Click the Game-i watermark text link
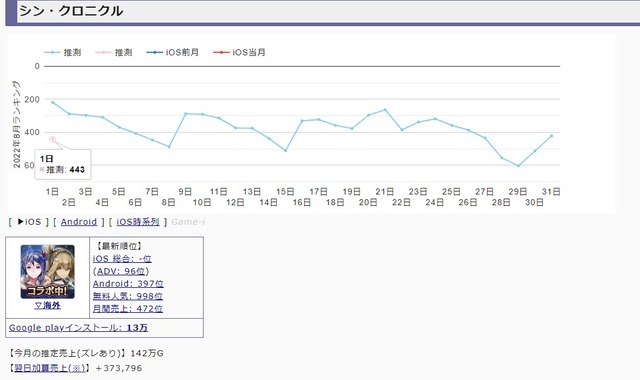 (188, 222)
